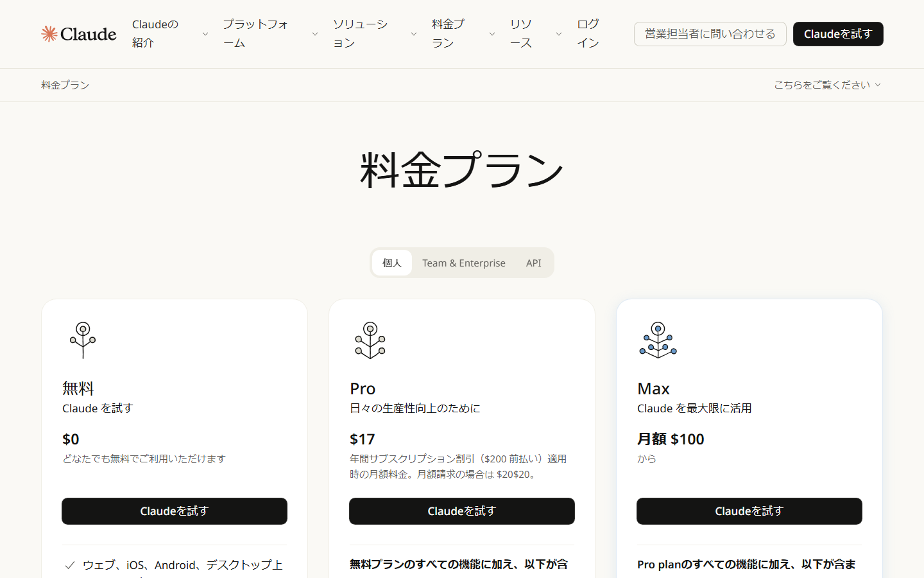This screenshot has width=924, height=578.
Task: Click the 年間サブスクリプション割引 note
Action: tap(458, 466)
